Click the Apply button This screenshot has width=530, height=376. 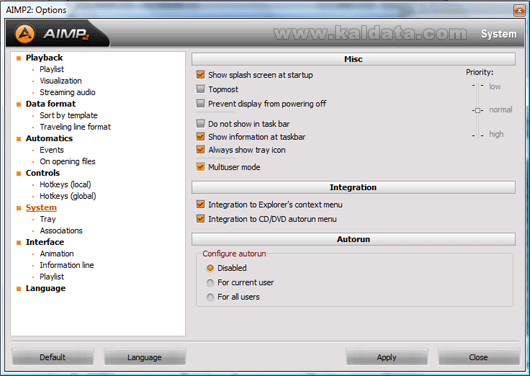(387, 357)
